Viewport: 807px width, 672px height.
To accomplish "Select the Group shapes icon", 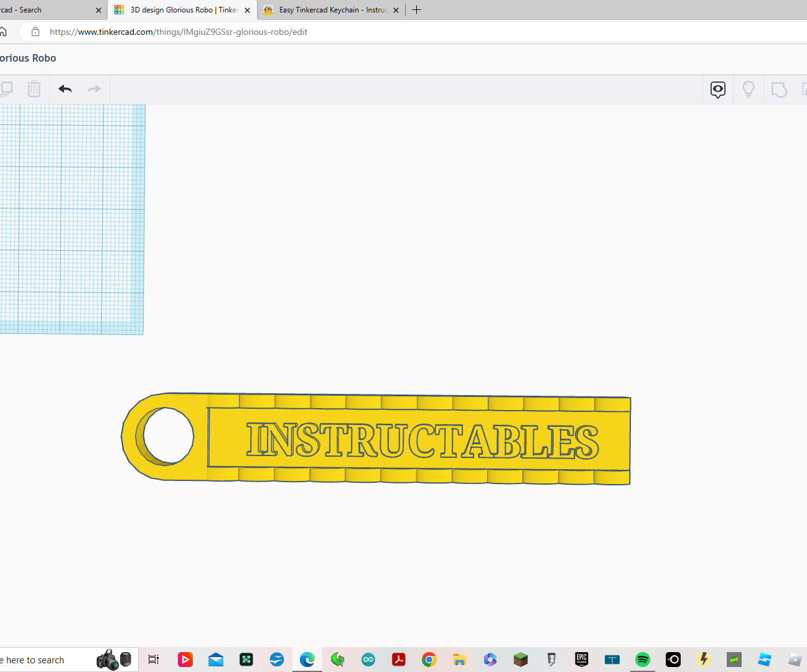I will [779, 89].
